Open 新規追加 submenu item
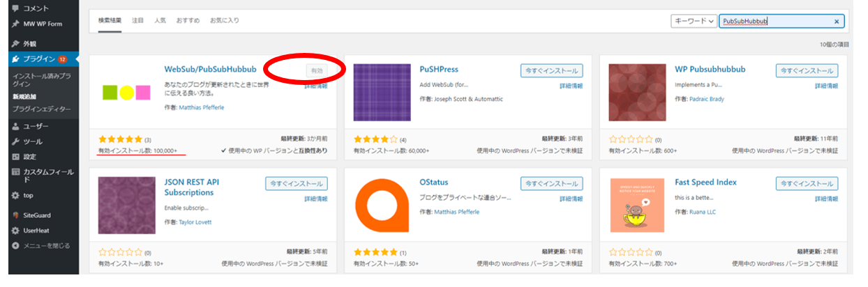Viewport: 868px width, 287px height. (24, 96)
